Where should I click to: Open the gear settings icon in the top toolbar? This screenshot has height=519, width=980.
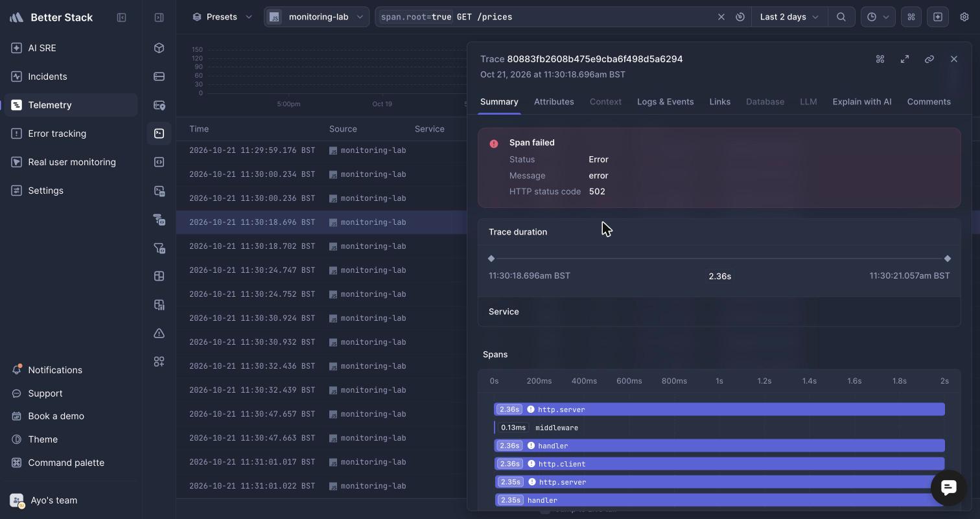coord(964,17)
